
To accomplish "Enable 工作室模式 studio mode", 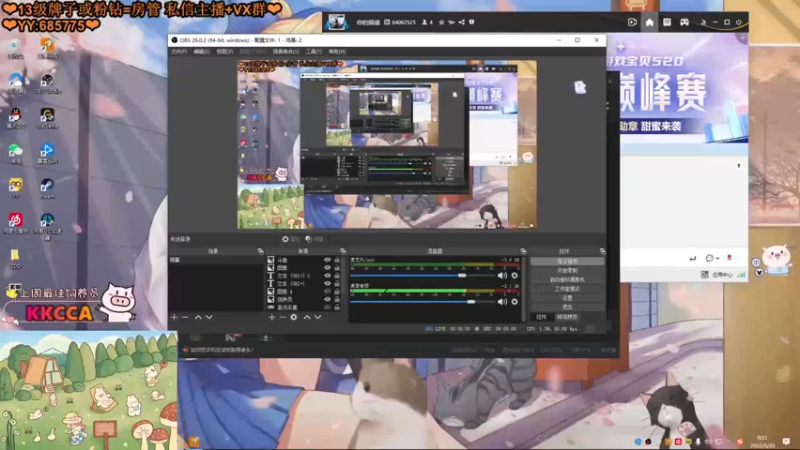I will [x=567, y=289].
